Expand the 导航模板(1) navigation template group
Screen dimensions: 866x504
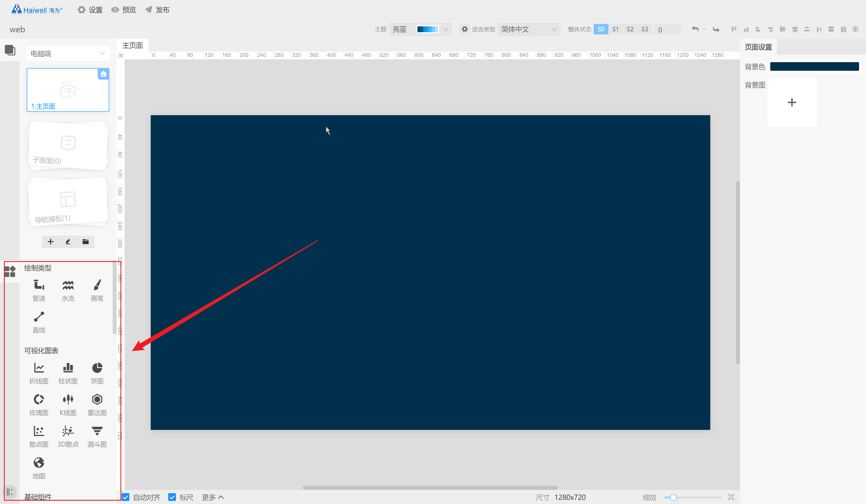click(68, 202)
